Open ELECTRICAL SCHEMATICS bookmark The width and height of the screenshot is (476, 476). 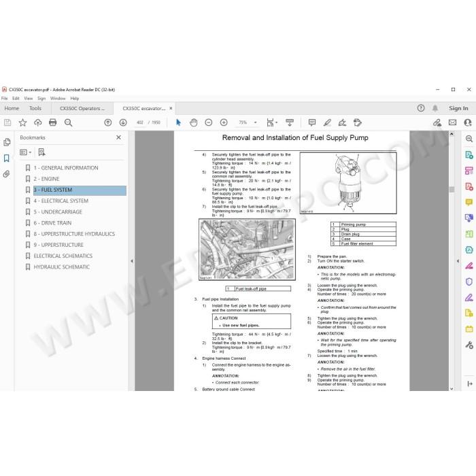point(63,256)
